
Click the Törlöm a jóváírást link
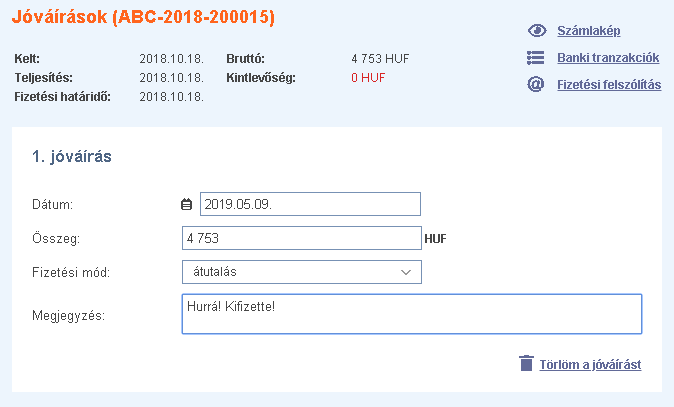tap(590, 364)
